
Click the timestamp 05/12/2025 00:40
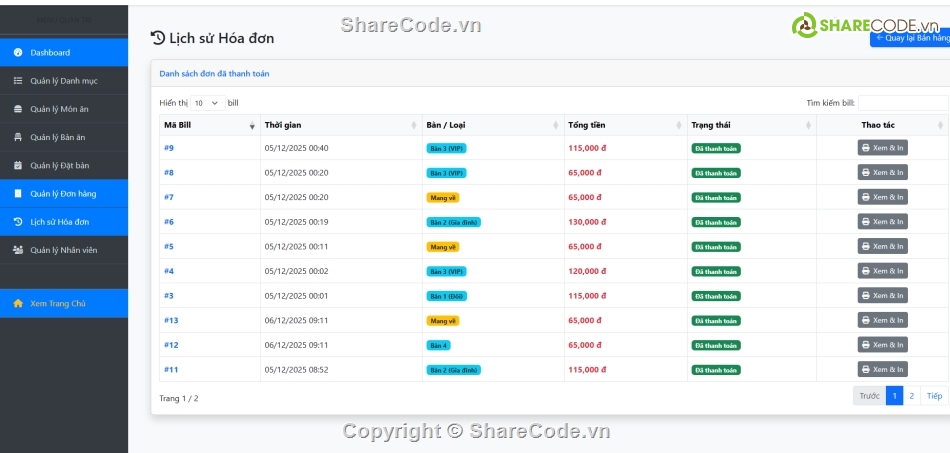click(296, 148)
